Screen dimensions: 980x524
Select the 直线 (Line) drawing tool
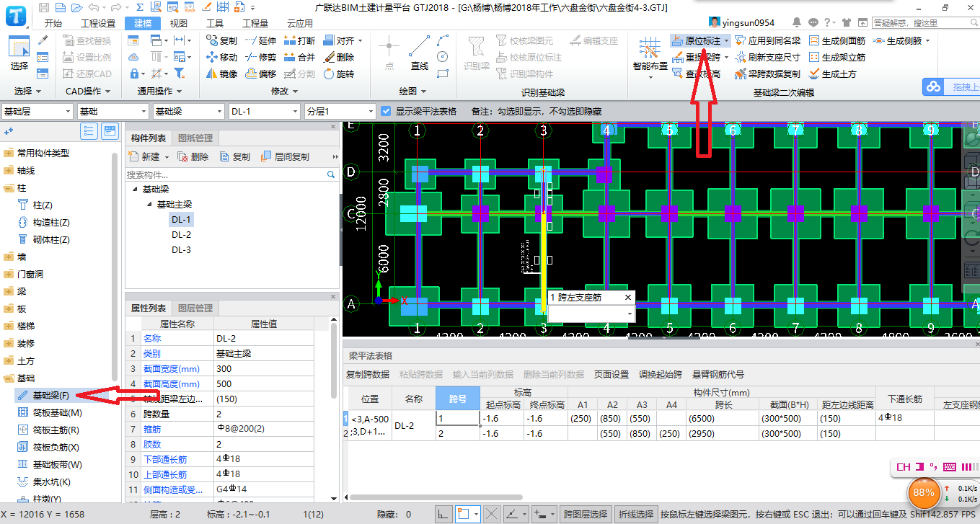point(420,54)
